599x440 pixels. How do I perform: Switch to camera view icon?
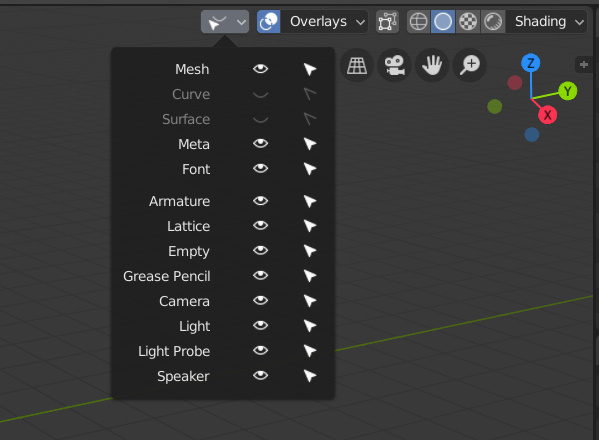click(394, 65)
